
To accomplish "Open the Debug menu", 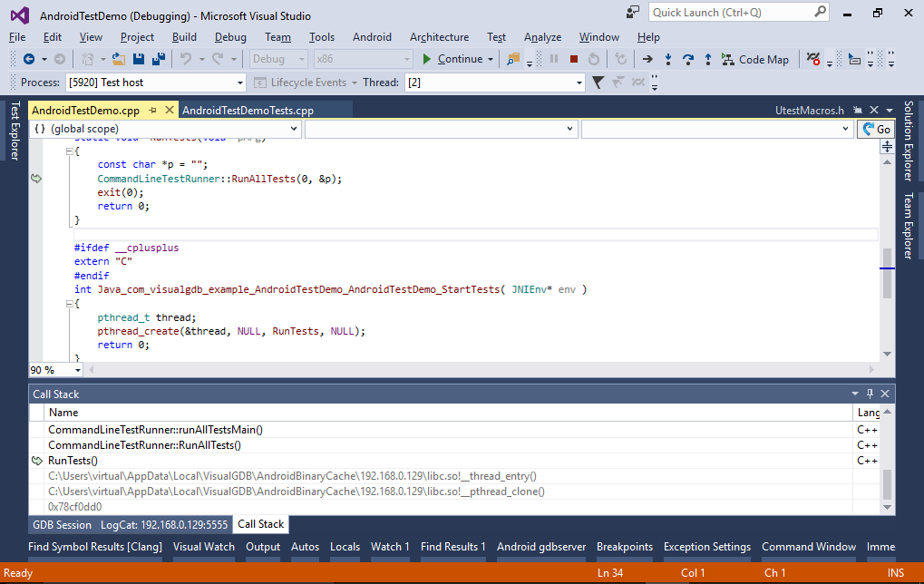I will pyautogui.click(x=230, y=37).
